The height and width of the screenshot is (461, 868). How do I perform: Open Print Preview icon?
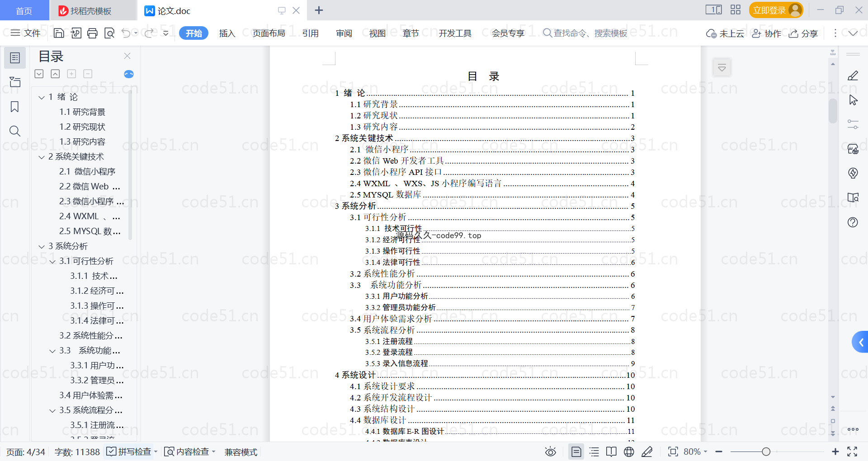coord(109,33)
